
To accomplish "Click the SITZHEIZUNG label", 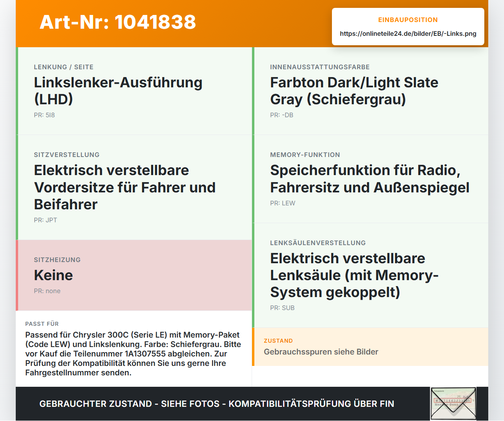I will [x=57, y=260].
